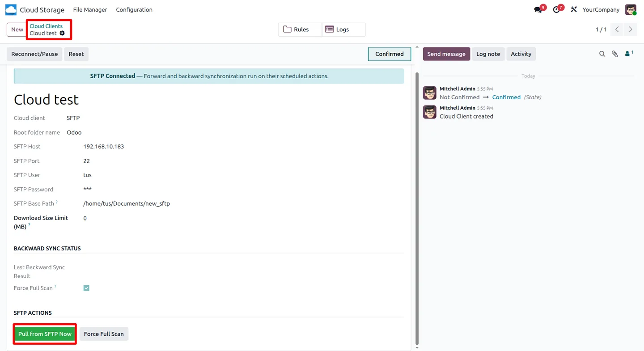Viewport: 644px width, 351px height.
Task: Select the Confirmed status stage
Action: point(390,54)
